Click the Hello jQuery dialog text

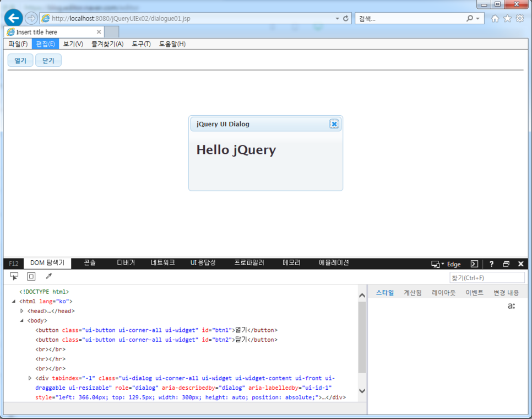[x=236, y=150]
